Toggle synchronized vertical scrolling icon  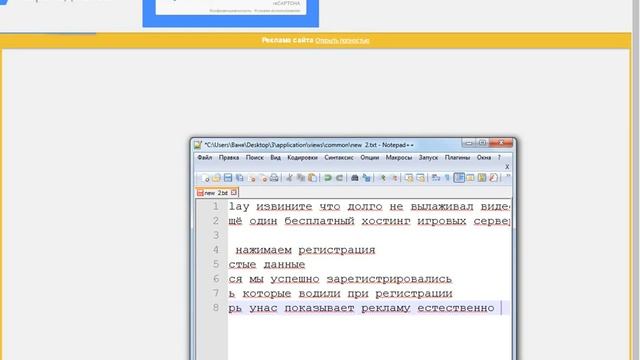point(409,178)
